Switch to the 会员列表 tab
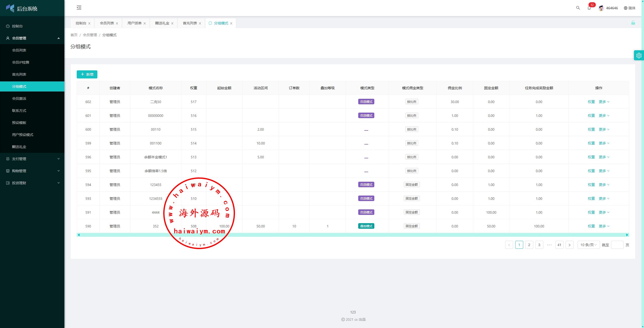644x328 pixels. [x=107, y=23]
